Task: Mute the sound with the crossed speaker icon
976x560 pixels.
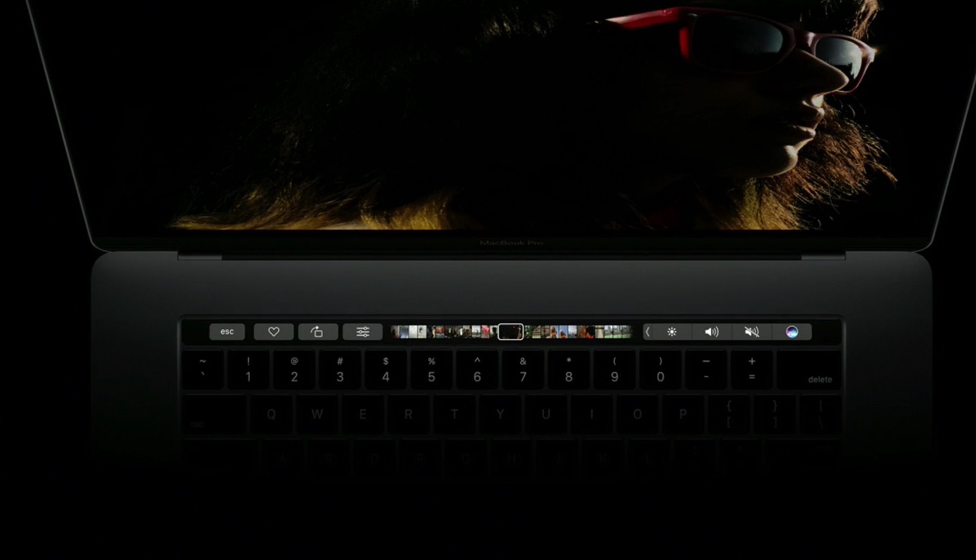Action: tap(751, 332)
